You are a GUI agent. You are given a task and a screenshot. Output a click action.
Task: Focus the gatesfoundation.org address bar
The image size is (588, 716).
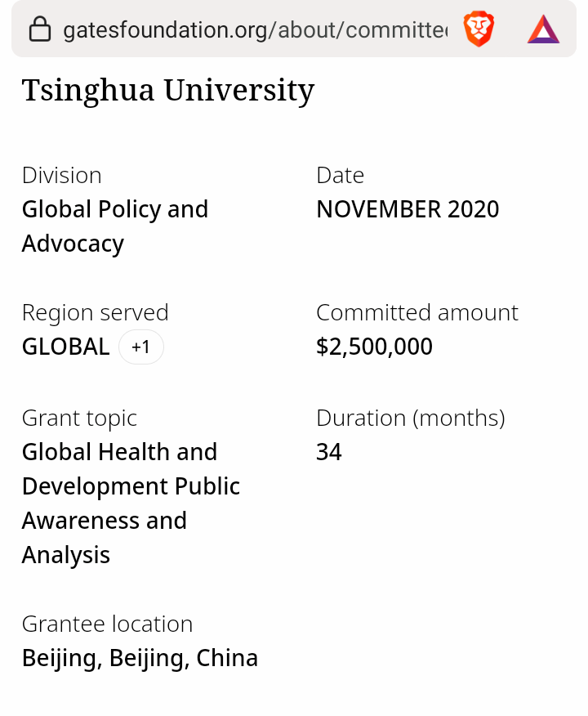coord(255,31)
